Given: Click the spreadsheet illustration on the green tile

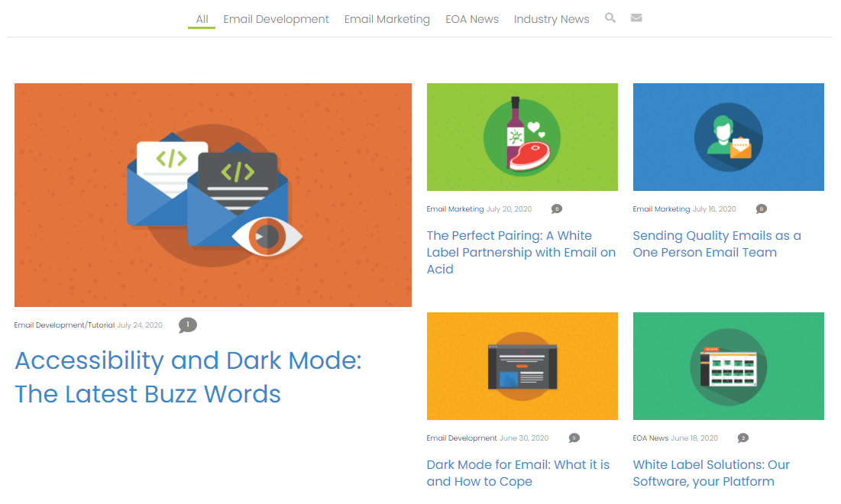Looking at the screenshot, I should (x=728, y=366).
